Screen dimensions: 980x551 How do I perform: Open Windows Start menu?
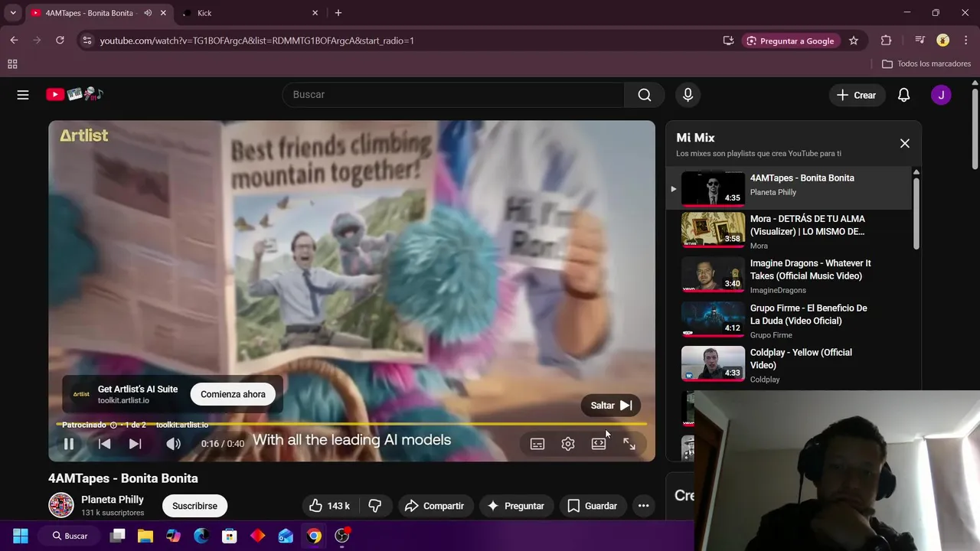[21, 536]
